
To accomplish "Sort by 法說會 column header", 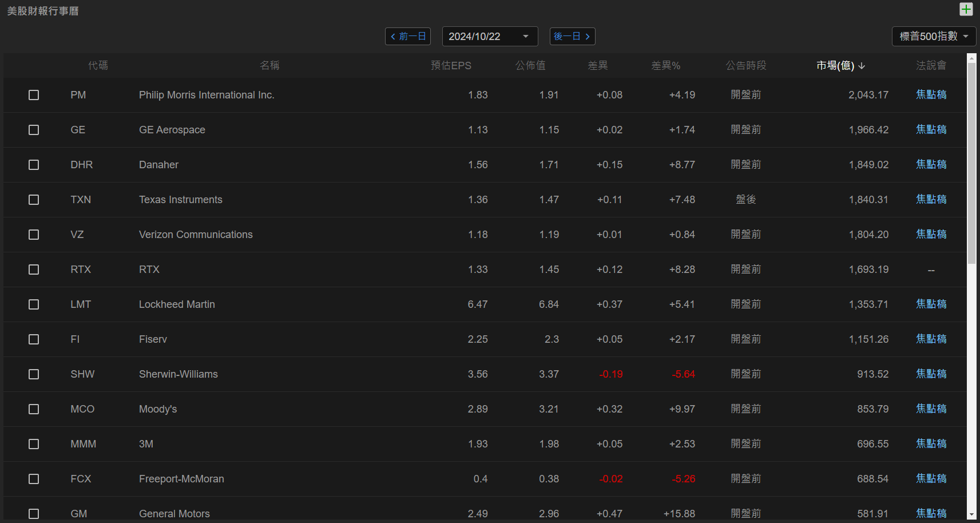I will click(x=931, y=66).
